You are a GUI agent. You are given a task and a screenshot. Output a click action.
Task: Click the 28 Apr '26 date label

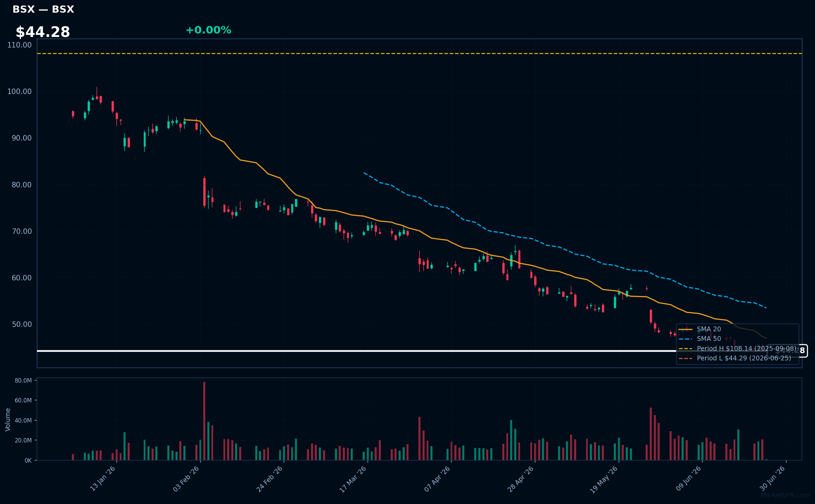521,479
